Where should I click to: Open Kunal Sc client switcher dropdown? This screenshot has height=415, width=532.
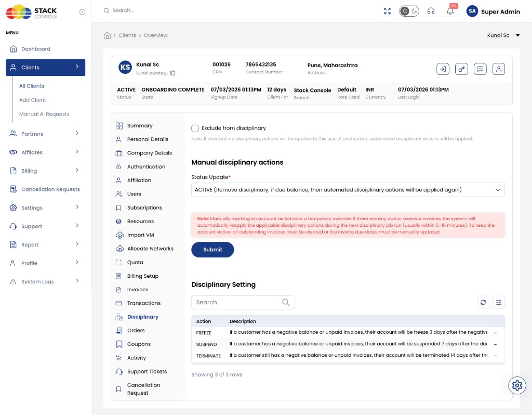click(x=503, y=35)
